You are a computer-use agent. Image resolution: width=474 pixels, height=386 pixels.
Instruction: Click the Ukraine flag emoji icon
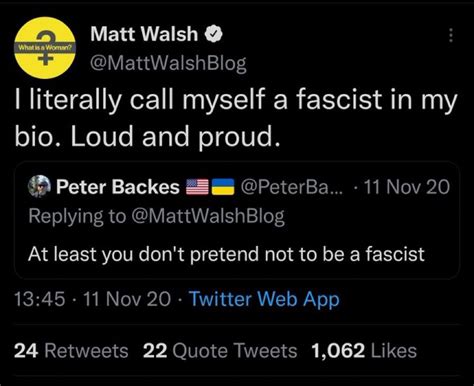pos(223,187)
